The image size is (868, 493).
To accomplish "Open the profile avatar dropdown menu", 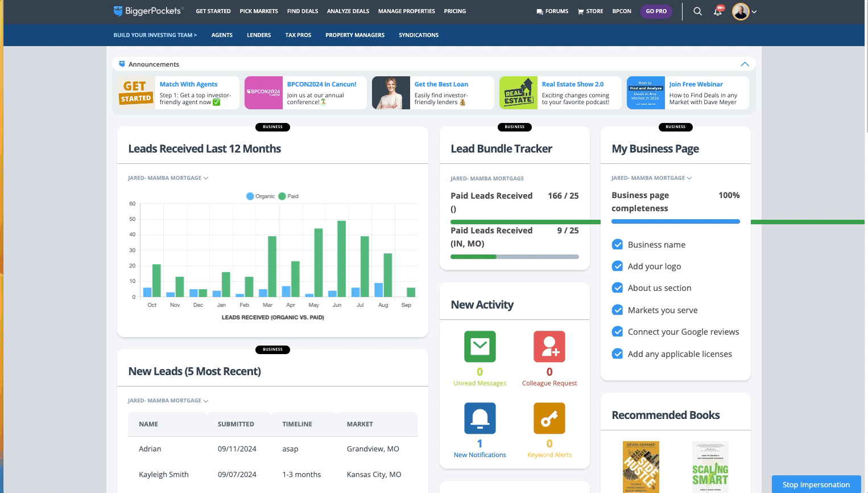I will click(740, 11).
